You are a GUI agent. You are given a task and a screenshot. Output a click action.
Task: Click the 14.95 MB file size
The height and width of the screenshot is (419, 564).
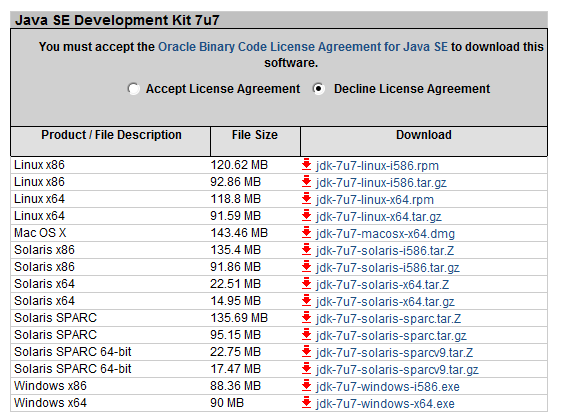[236, 301]
